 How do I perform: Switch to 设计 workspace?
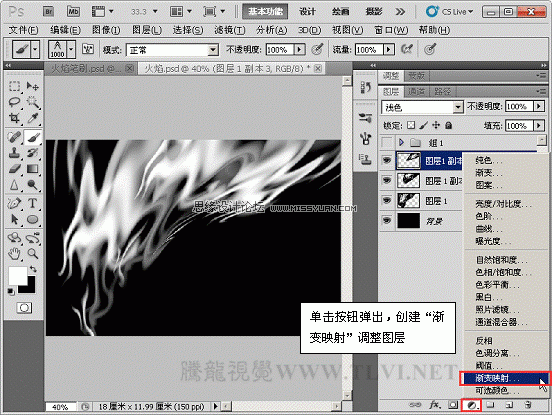(x=307, y=12)
